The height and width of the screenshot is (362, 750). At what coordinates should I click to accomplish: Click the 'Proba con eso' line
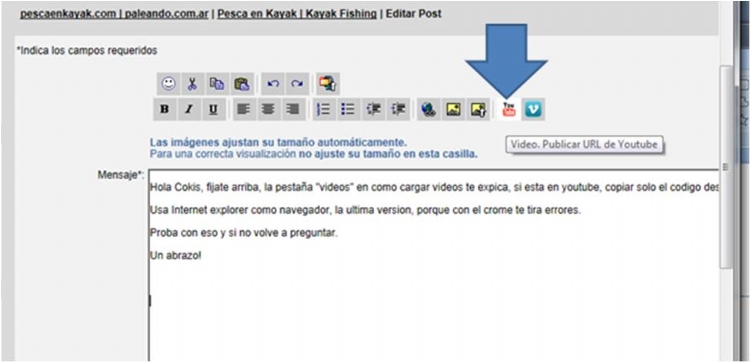[x=244, y=233]
